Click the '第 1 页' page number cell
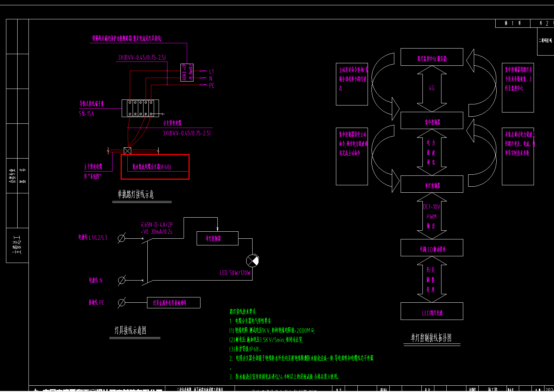Screen dimensions: 554x392 click(512, 23)
